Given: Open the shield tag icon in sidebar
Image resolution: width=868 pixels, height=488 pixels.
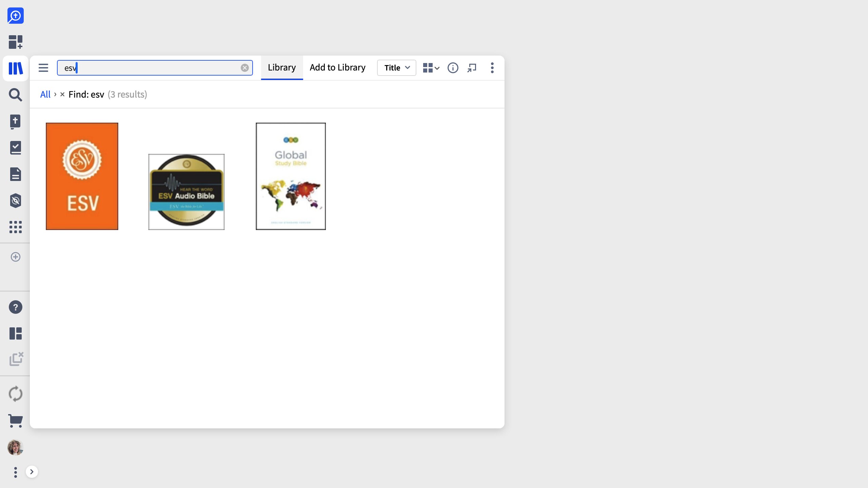Looking at the screenshot, I should (16, 201).
